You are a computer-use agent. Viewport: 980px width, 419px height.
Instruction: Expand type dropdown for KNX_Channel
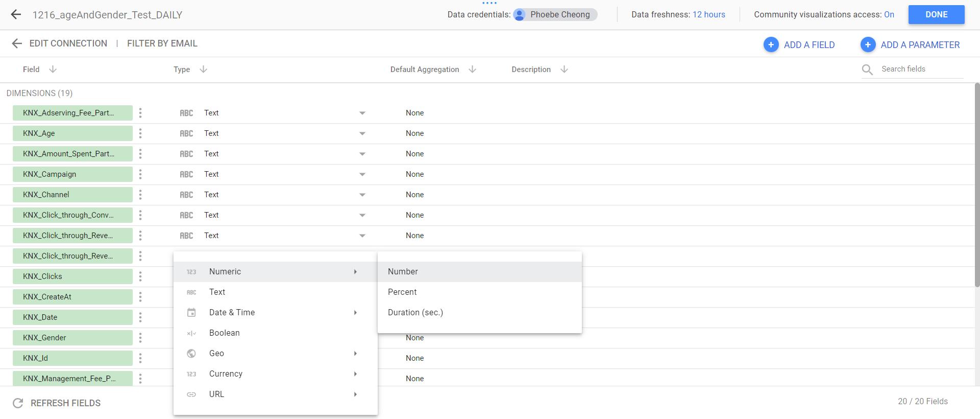362,195
